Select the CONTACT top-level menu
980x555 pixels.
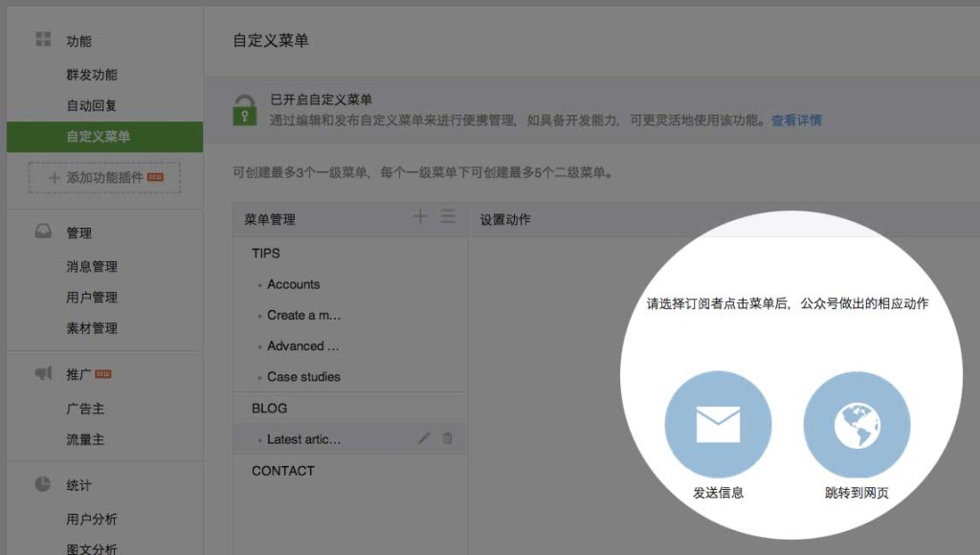point(282,471)
